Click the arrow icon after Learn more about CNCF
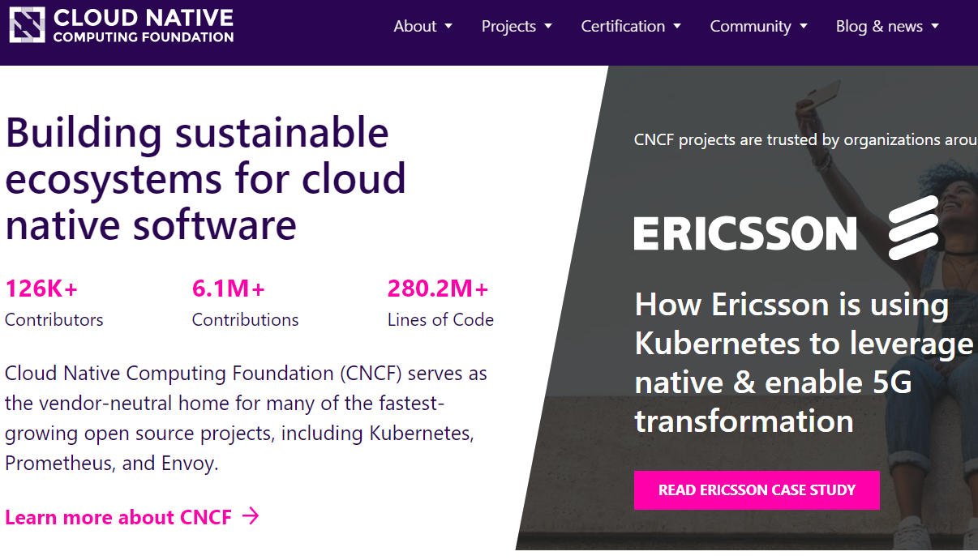Viewport: 978px width, 560px height. (251, 516)
